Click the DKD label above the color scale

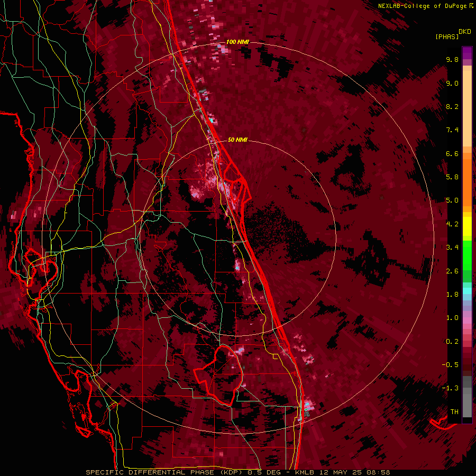click(465, 32)
